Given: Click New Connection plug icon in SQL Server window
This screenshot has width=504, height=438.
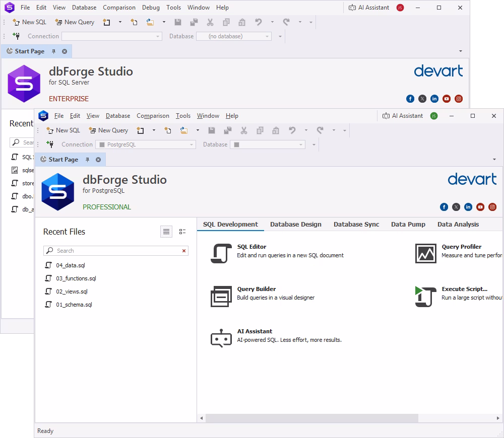Looking at the screenshot, I should pyautogui.click(x=17, y=36).
